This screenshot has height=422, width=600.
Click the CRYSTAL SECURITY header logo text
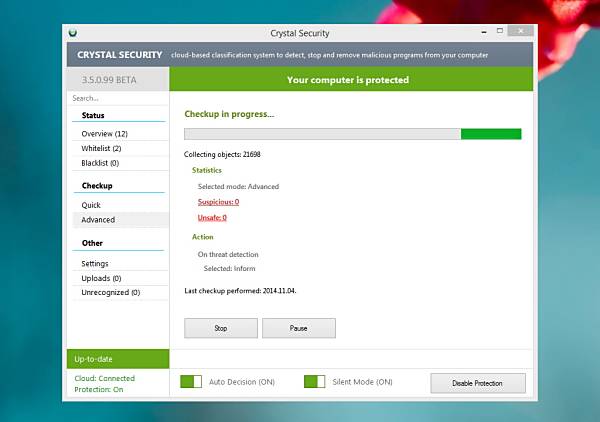[119, 55]
